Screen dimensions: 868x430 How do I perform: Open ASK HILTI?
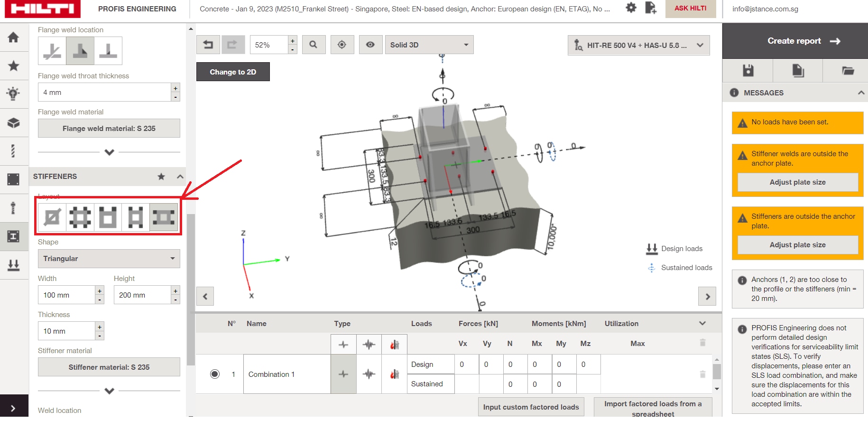(691, 9)
